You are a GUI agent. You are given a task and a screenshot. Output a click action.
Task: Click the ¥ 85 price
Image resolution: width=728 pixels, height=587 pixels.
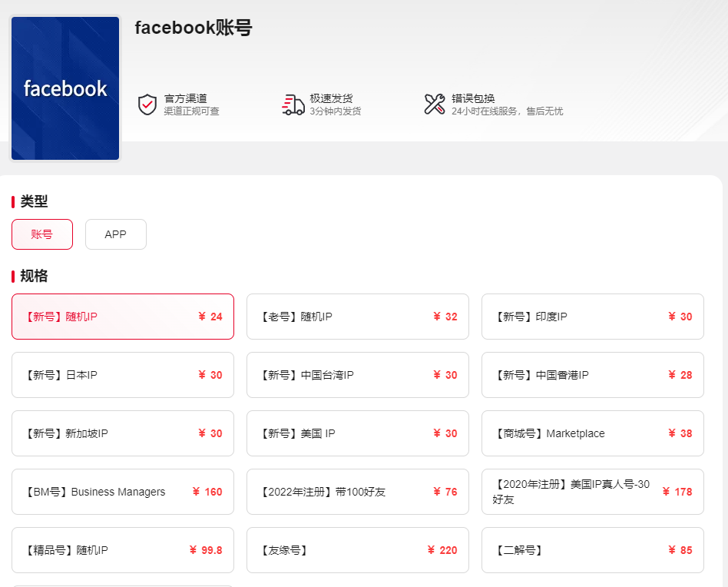coord(680,551)
